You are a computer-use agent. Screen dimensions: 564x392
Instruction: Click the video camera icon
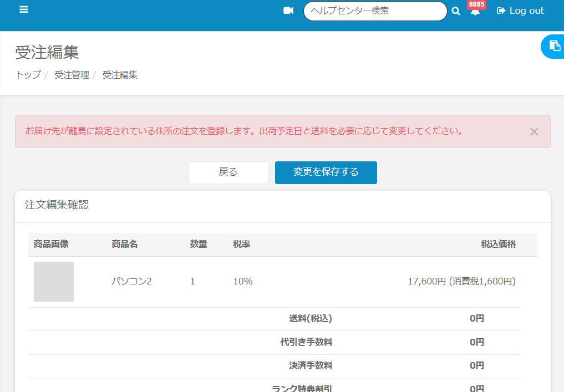(x=288, y=11)
